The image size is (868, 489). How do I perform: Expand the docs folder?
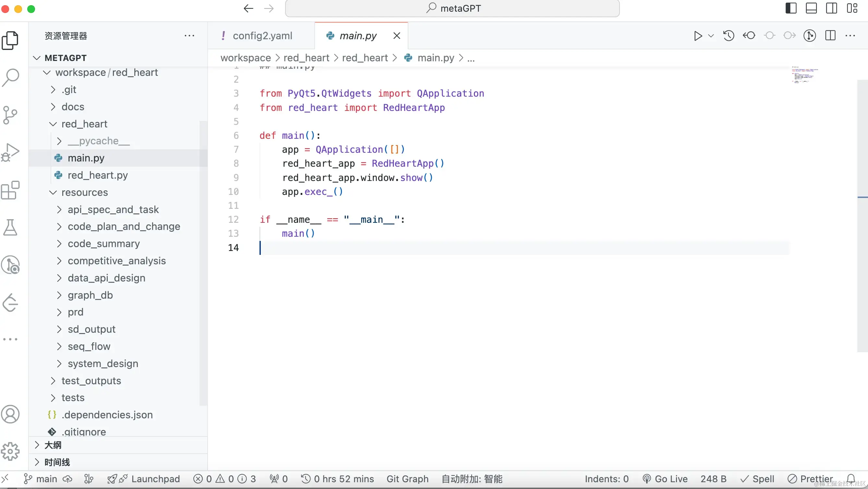73,107
